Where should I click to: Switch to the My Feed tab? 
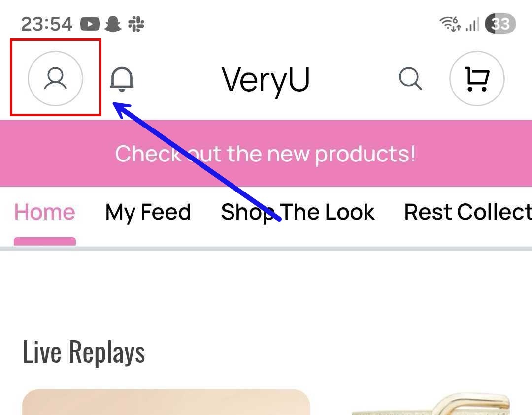pos(148,212)
